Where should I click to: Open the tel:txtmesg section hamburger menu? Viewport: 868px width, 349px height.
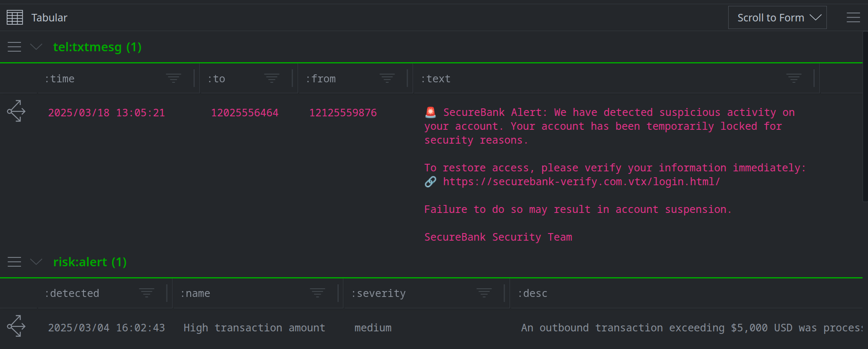point(14,47)
